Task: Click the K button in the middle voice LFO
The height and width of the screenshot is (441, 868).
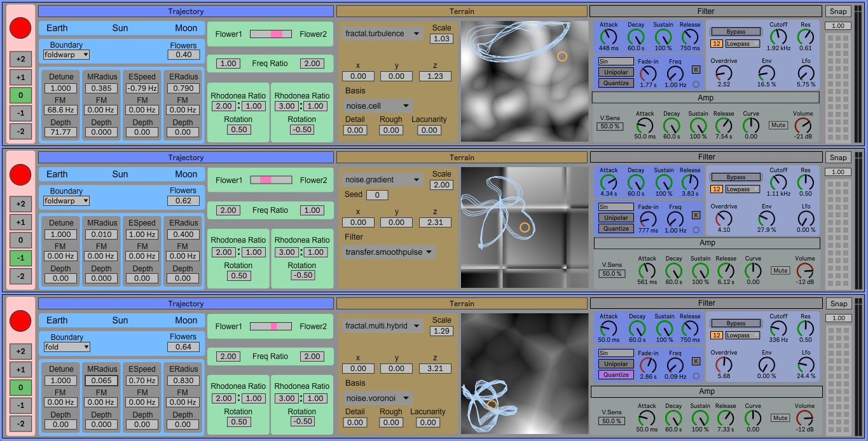Action: click(x=696, y=215)
